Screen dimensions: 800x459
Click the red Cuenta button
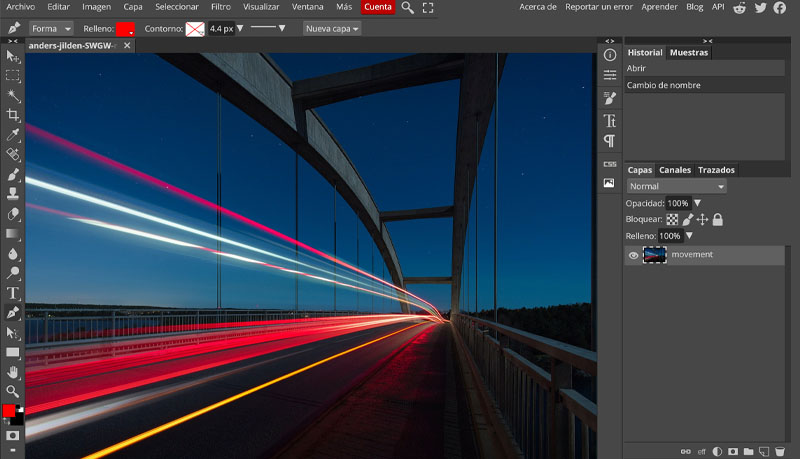378,7
